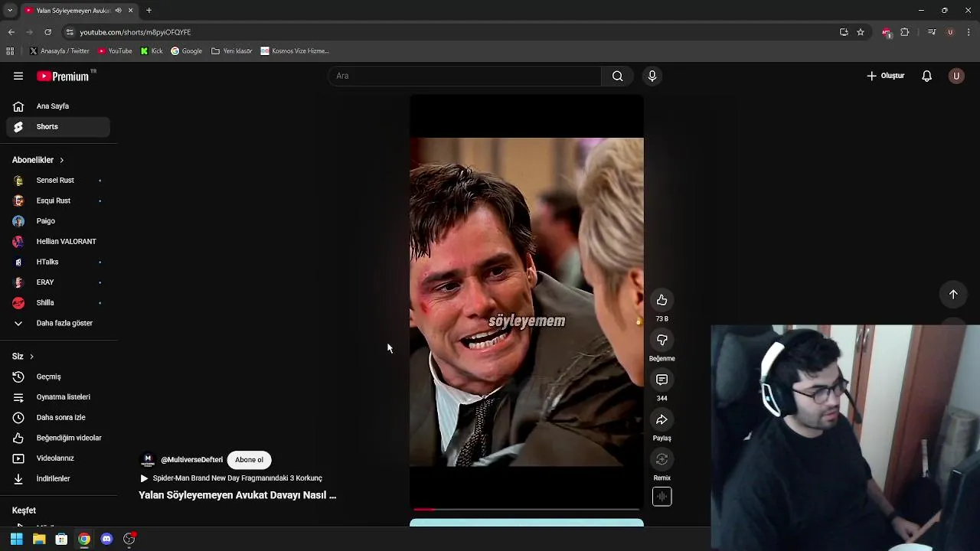This screenshot has width=980, height=551.
Task: Click the Short title Yalan Söyleyemeyen Avukat
Action: click(237, 495)
